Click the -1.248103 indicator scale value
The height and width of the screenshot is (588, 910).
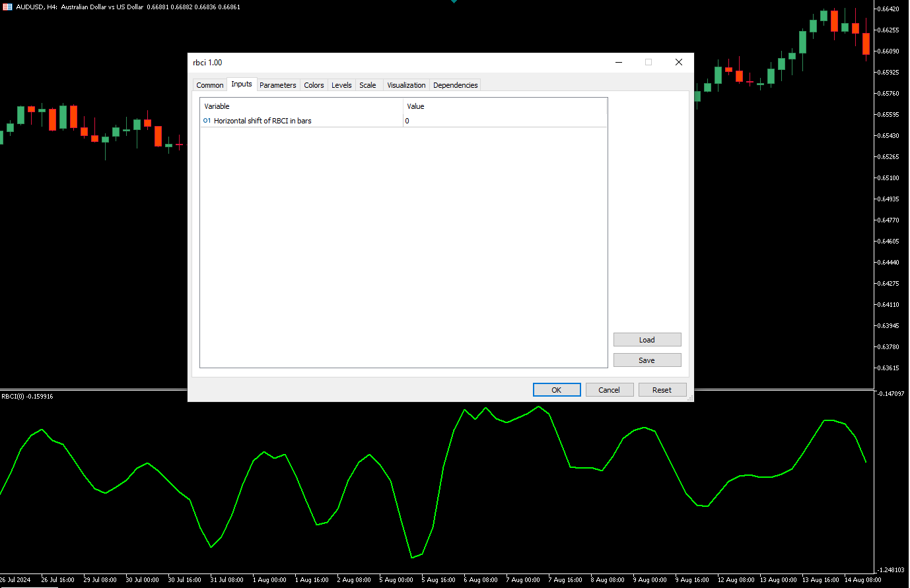tap(891, 570)
